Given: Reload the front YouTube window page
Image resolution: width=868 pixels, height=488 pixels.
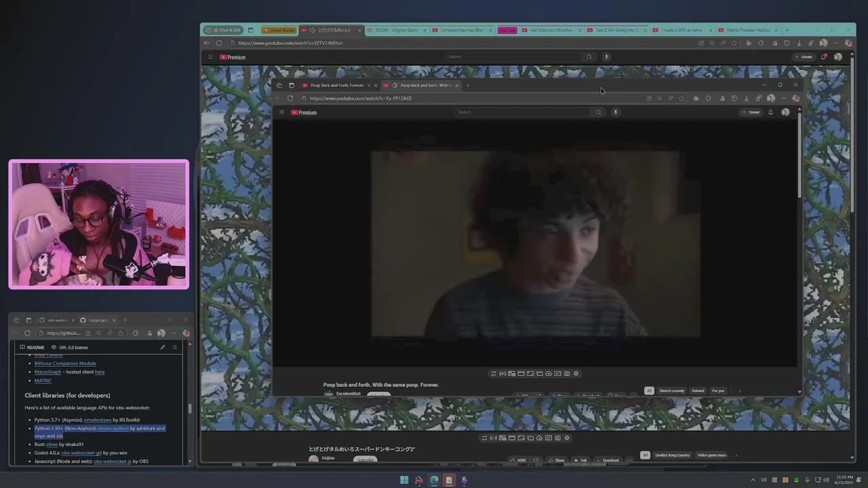Looking at the screenshot, I should click(290, 98).
